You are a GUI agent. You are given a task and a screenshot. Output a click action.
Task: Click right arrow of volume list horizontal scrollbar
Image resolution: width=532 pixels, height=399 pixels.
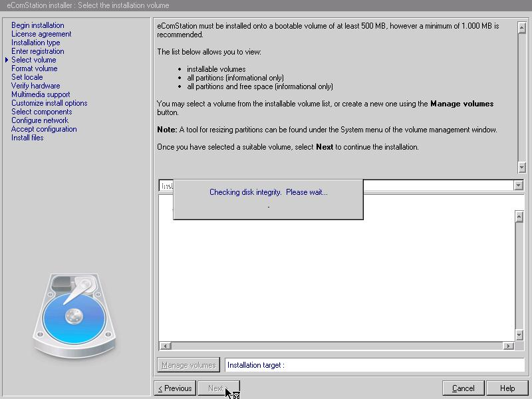(x=508, y=346)
